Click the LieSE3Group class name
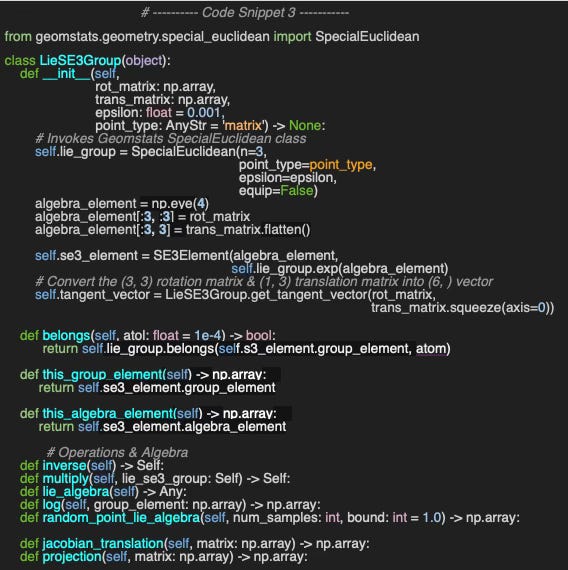The image size is (568, 570). tap(80, 60)
